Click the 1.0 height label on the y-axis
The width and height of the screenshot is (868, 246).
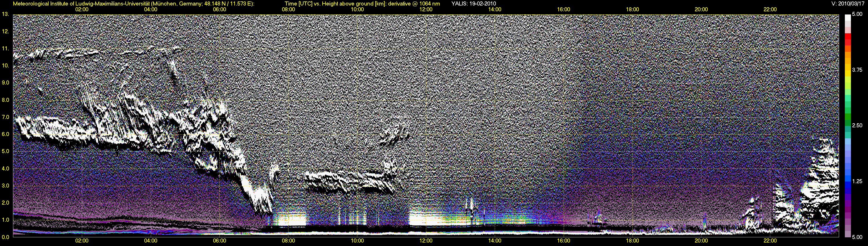click(5, 220)
